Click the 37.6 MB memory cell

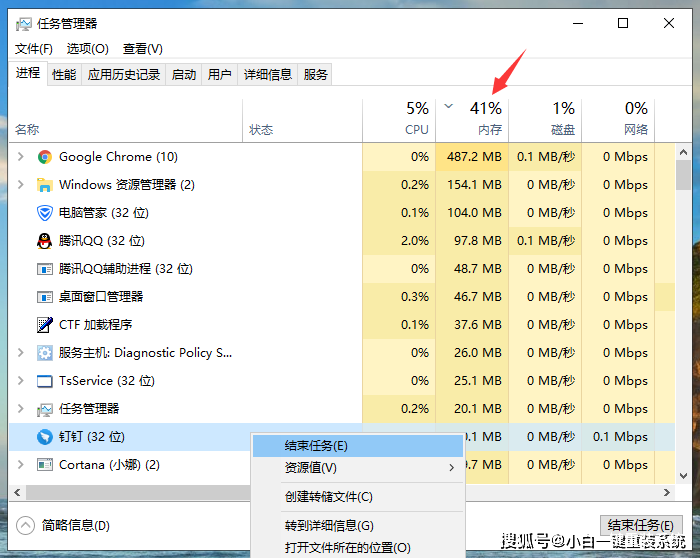click(x=472, y=325)
